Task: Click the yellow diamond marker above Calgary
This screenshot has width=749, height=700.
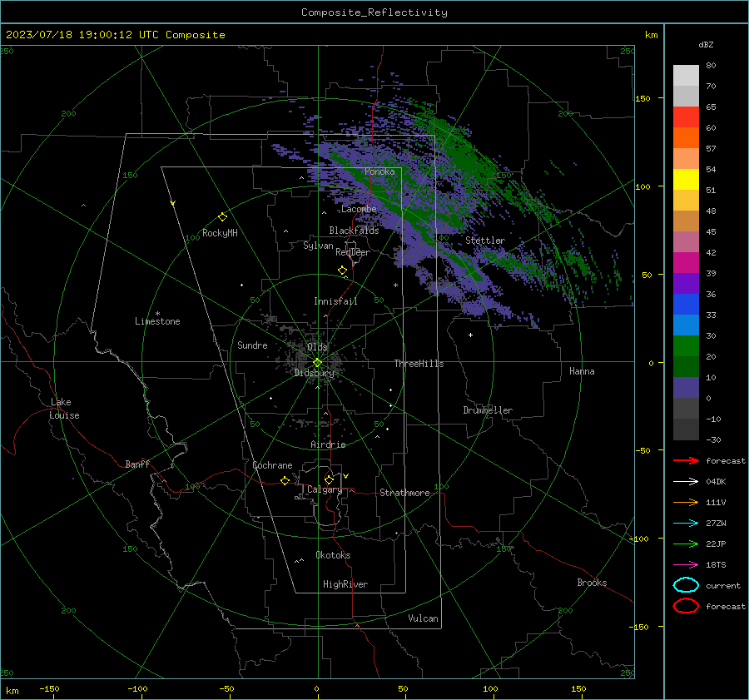Action: coord(329,479)
